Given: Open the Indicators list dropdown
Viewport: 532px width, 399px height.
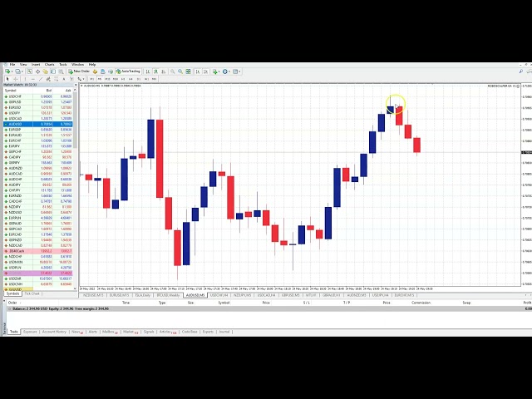Looking at the screenshot, I should 215,71.
